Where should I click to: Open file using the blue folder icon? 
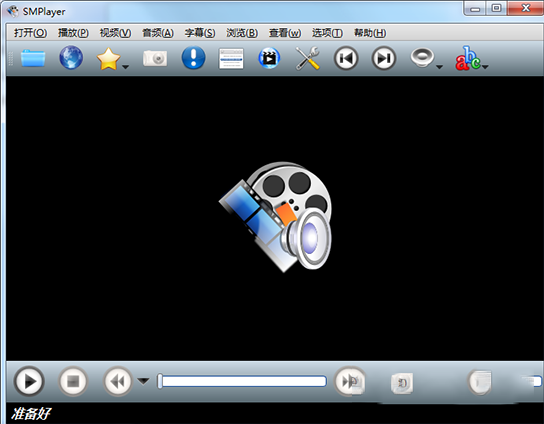[33, 58]
